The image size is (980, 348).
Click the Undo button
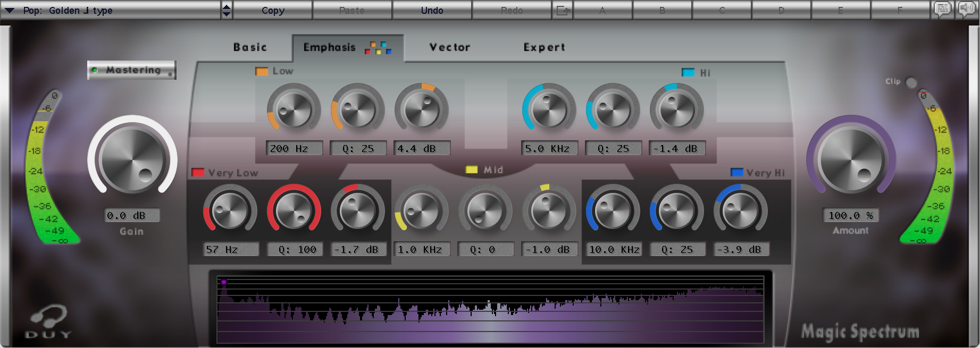click(432, 10)
